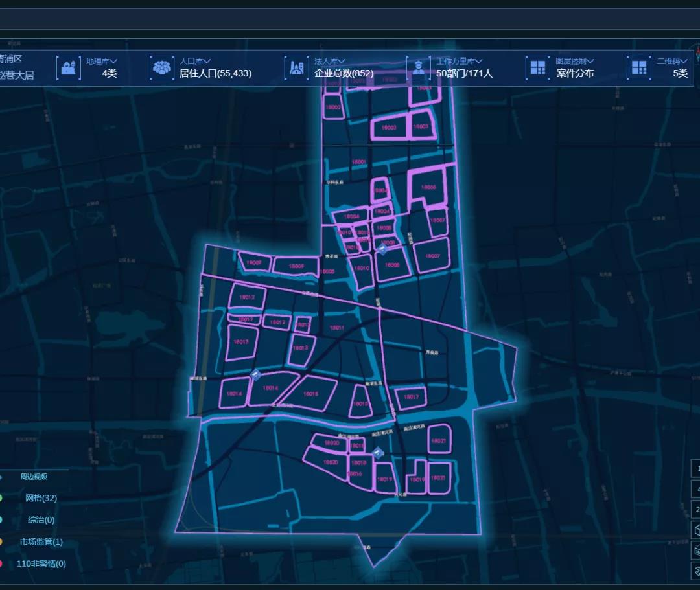Click camera marker near grid 18014
700x590 pixels.
255,375
